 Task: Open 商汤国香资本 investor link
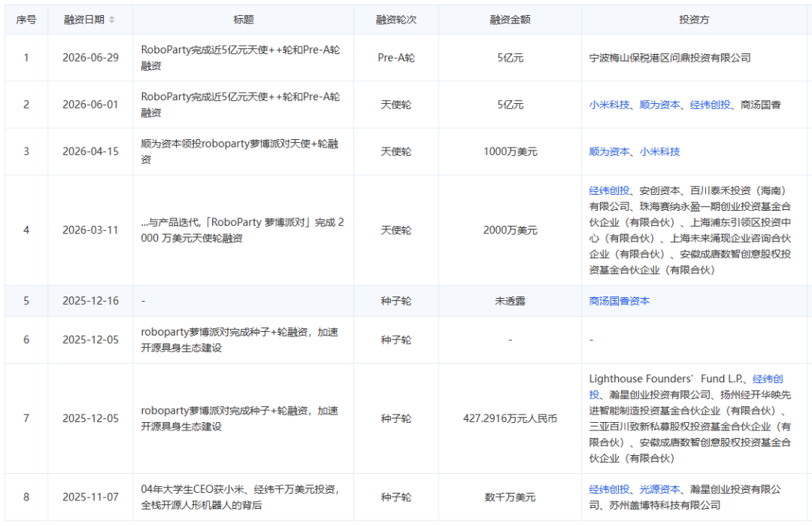(x=620, y=301)
